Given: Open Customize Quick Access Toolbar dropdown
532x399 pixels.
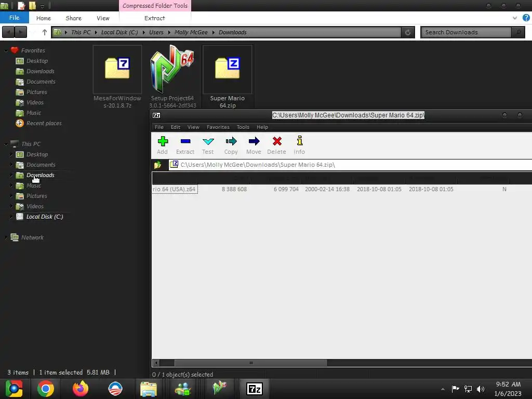Looking at the screenshot, I should pyautogui.click(x=42, y=6).
